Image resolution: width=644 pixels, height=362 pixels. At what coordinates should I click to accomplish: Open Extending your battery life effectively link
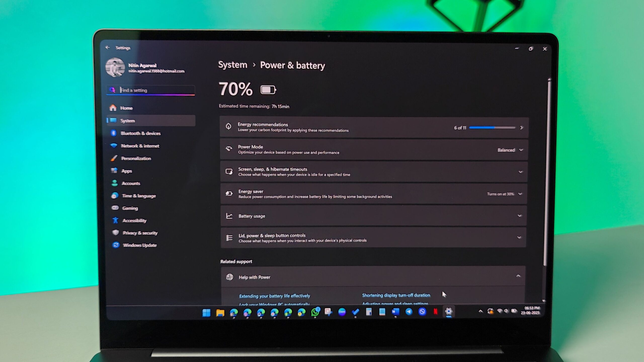click(274, 296)
